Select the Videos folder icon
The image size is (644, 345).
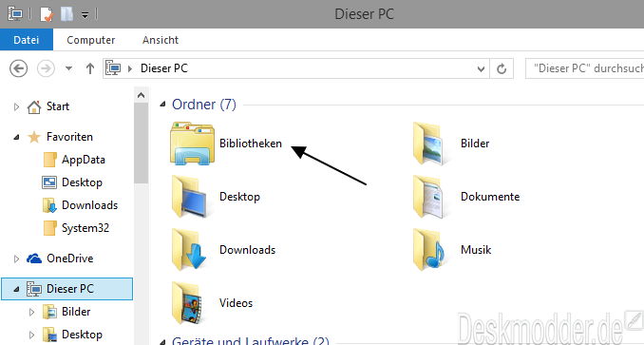click(187, 302)
